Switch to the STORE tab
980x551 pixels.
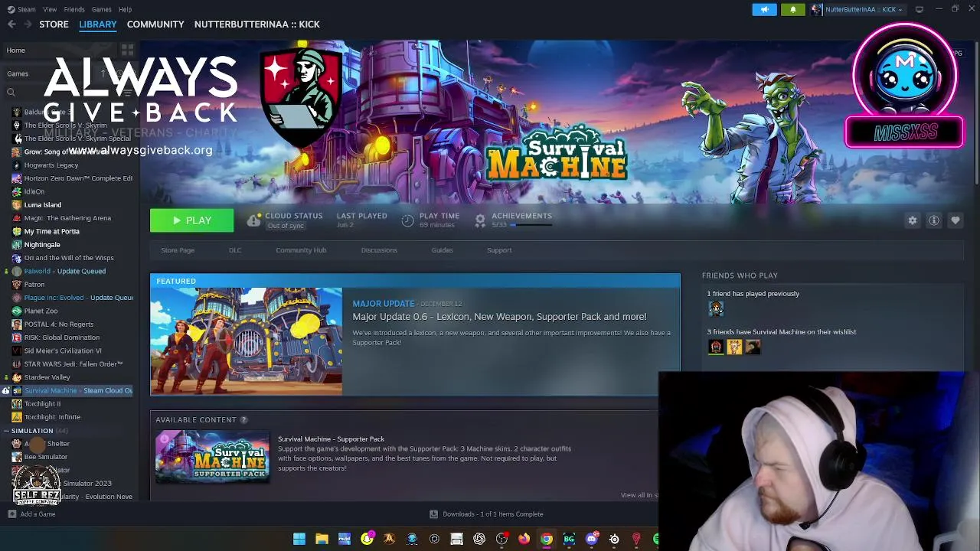(x=54, y=24)
